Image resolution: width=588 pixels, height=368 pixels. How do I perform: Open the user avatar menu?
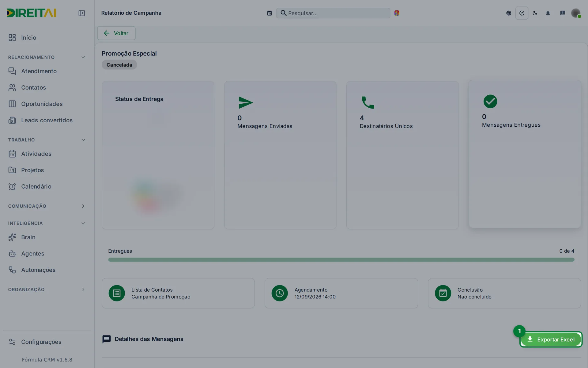click(x=576, y=13)
